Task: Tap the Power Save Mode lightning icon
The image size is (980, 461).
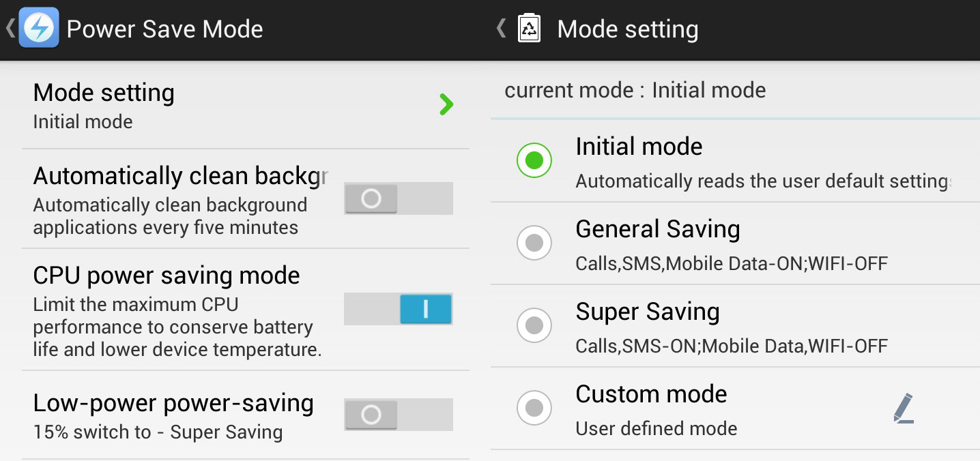Action: click(39, 29)
